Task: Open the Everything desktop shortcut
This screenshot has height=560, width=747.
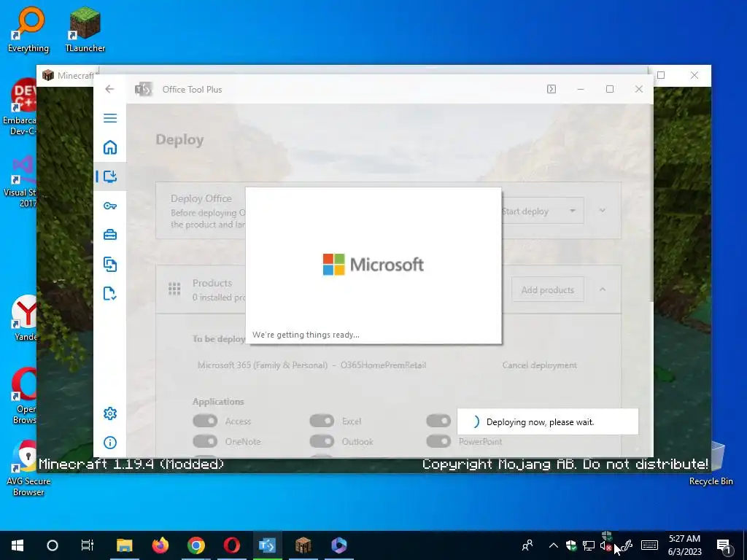Action: point(28,28)
